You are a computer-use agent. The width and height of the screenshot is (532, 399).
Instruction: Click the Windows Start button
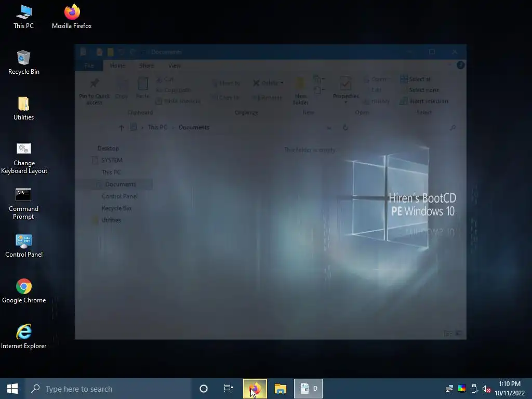pos(12,389)
